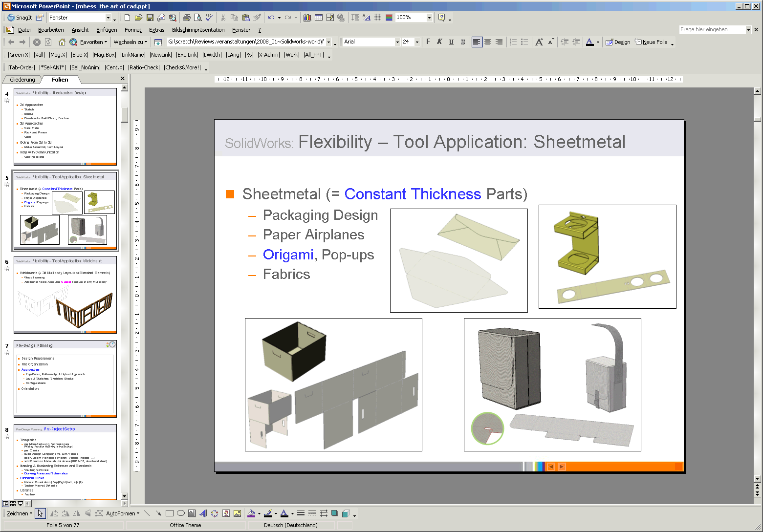
Task: Insert WordArt
Action: point(203,513)
